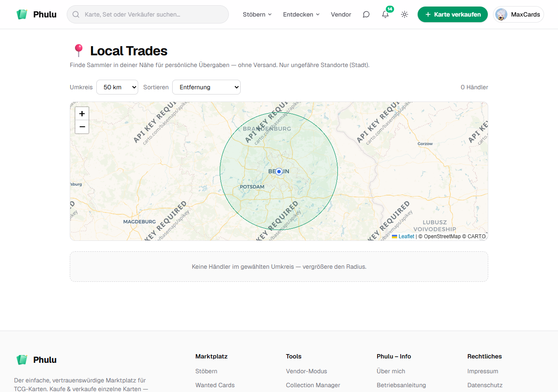This screenshot has width=558, height=392.
Task: Click the Local Trades heading
Action: pyautogui.click(x=129, y=51)
